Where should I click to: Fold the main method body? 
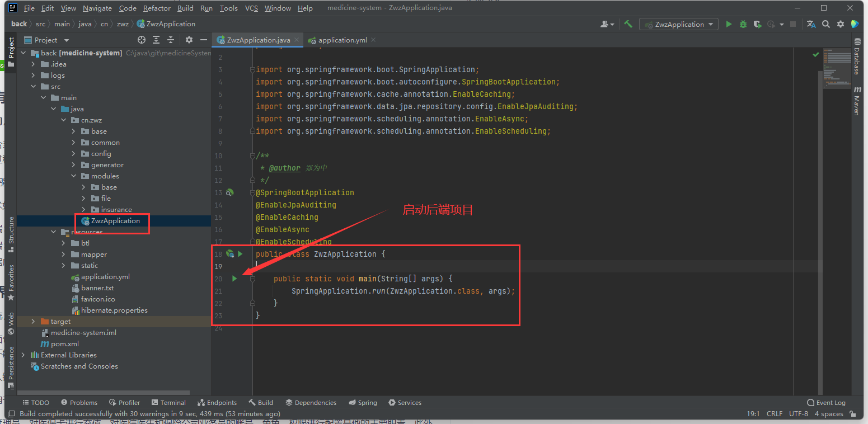[252, 279]
